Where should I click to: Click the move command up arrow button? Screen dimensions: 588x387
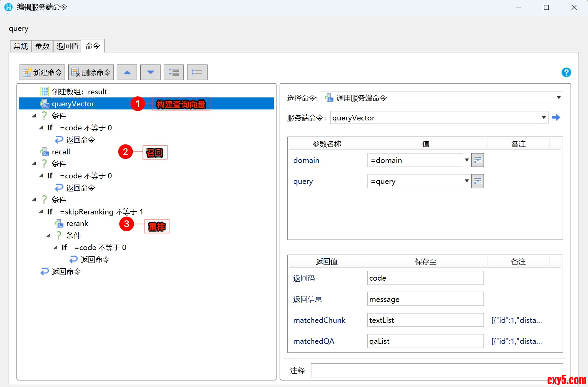[x=127, y=72]
